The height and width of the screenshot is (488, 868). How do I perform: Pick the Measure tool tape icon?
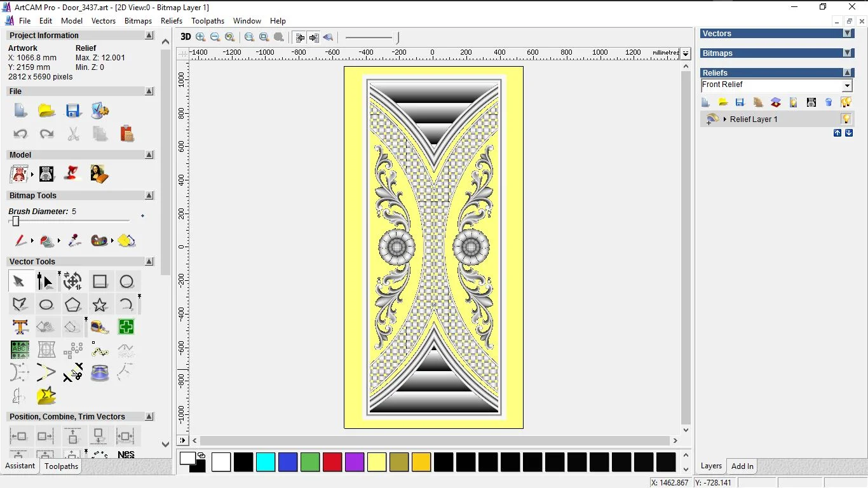[x=100, y=327]
